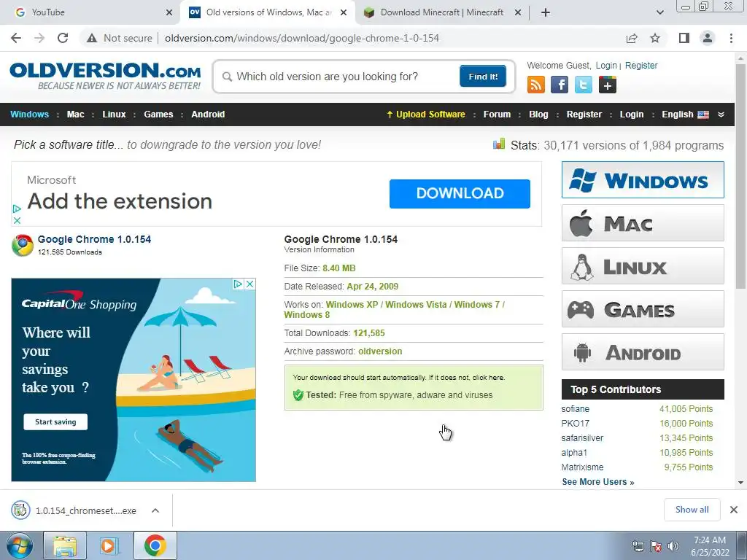The width and height of the screenshot is (747, 560).
Task: Open the Twitter social icon
Action: (583, 85)
